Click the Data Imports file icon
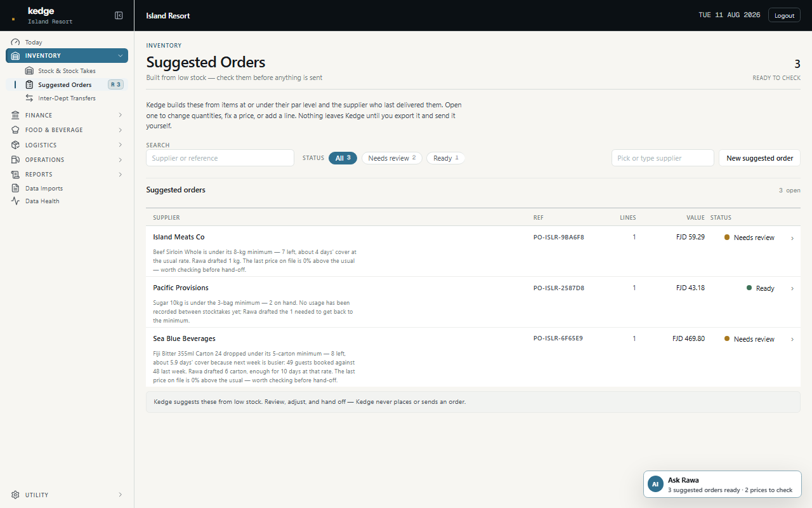Screen dimensions: 812x508 pos(16,188)
